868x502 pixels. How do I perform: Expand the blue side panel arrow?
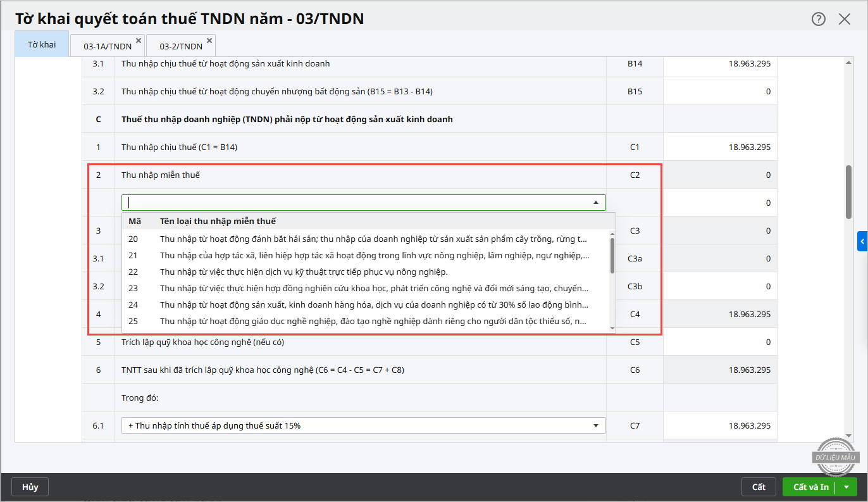click(862, 241)
